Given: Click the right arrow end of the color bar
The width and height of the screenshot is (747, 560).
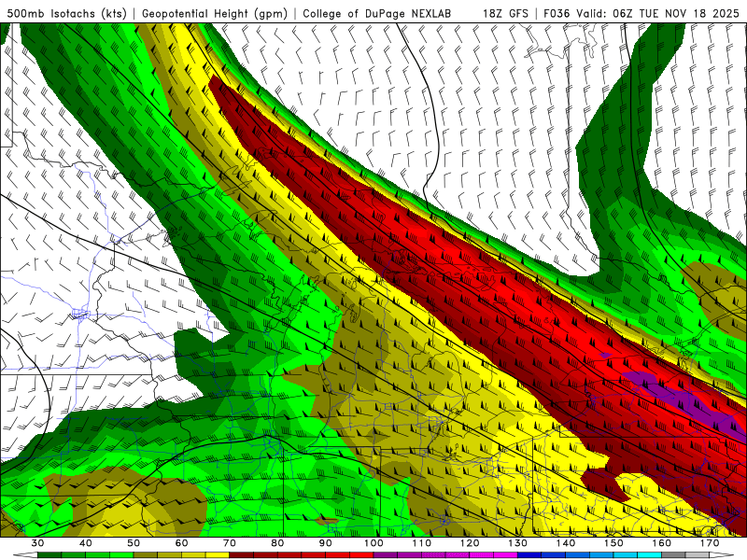Looking at the screenshot, I should click(x=721, y=555).
